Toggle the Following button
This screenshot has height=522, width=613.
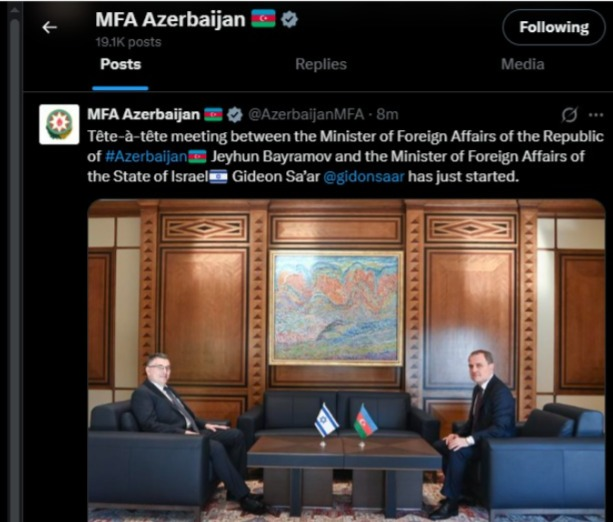[554, 27]
